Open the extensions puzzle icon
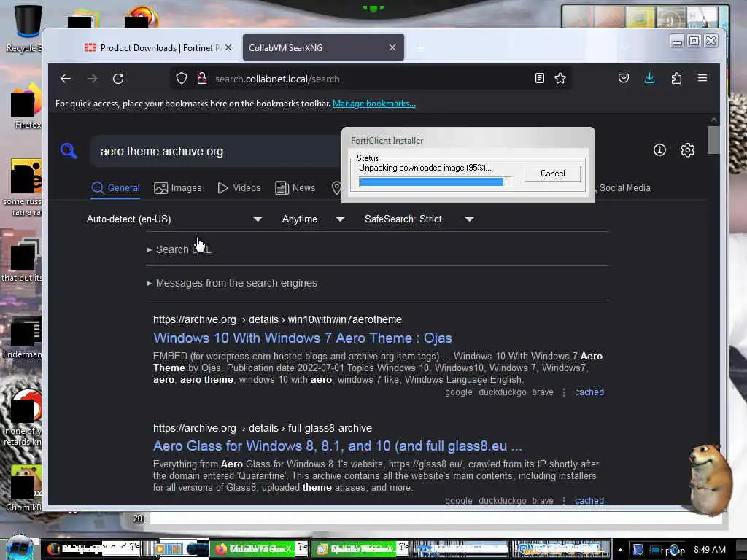 point(676,78)
